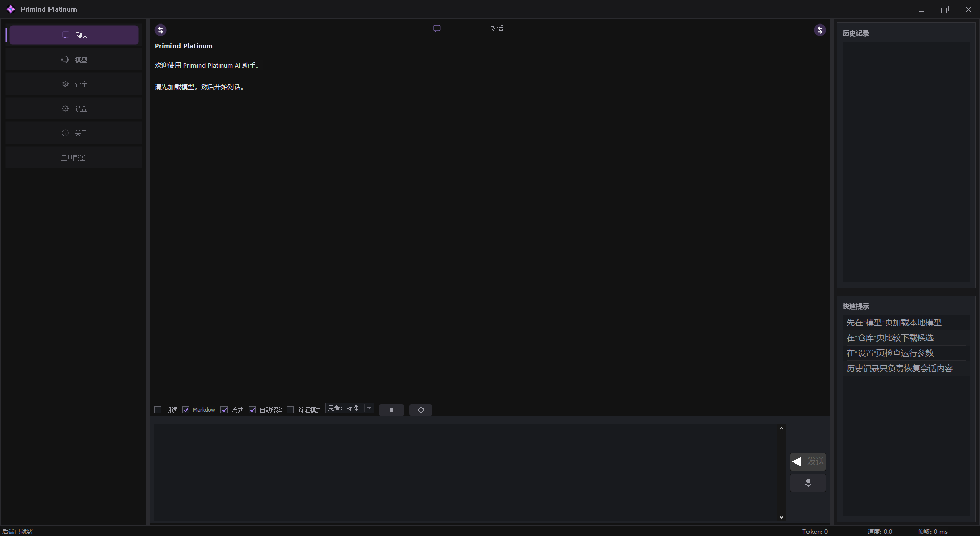Click the 后端已就绪 backend status text
The height and width of the screenshot is (536, 980).
[17, 531]
